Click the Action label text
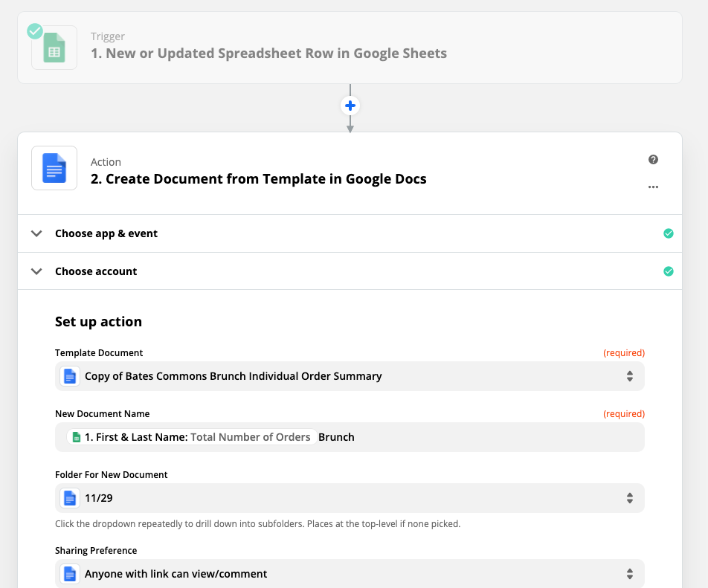708x588 pixels. (106, 162)
